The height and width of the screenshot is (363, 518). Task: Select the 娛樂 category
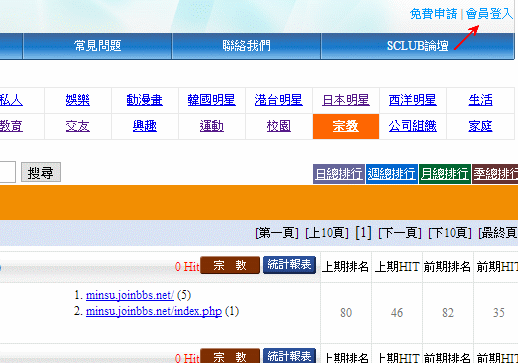coord(78,100)
